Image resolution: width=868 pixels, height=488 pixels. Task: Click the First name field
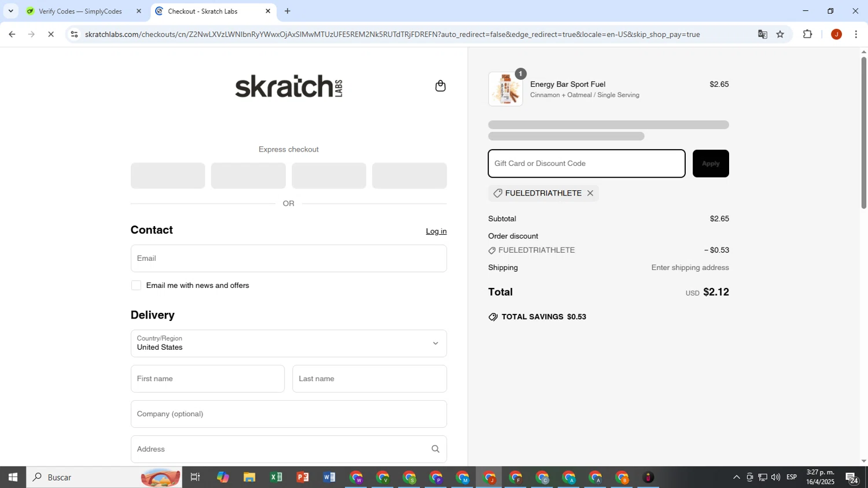(208, 379)
